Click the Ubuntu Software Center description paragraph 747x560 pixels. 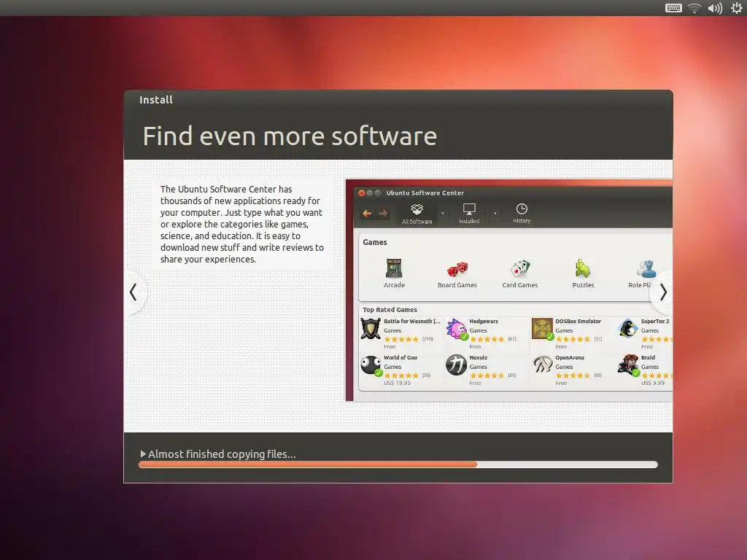(242, 225)
